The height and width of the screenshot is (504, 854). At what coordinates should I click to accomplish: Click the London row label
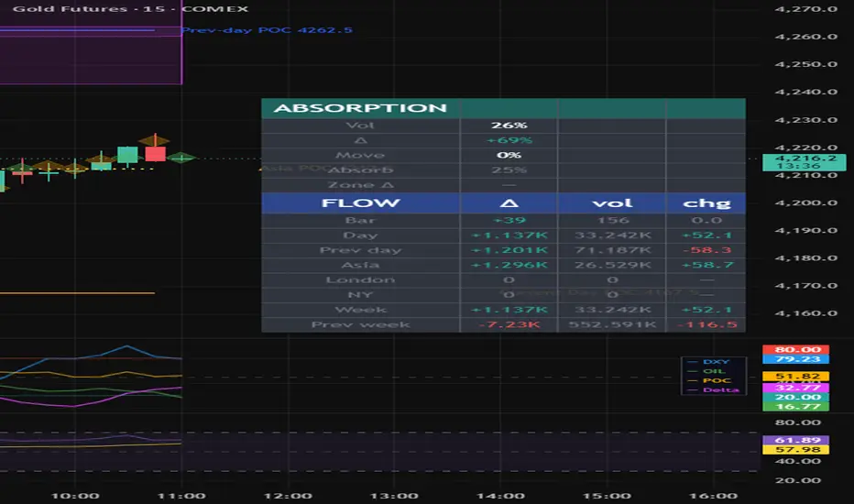(x=360, y=279)
